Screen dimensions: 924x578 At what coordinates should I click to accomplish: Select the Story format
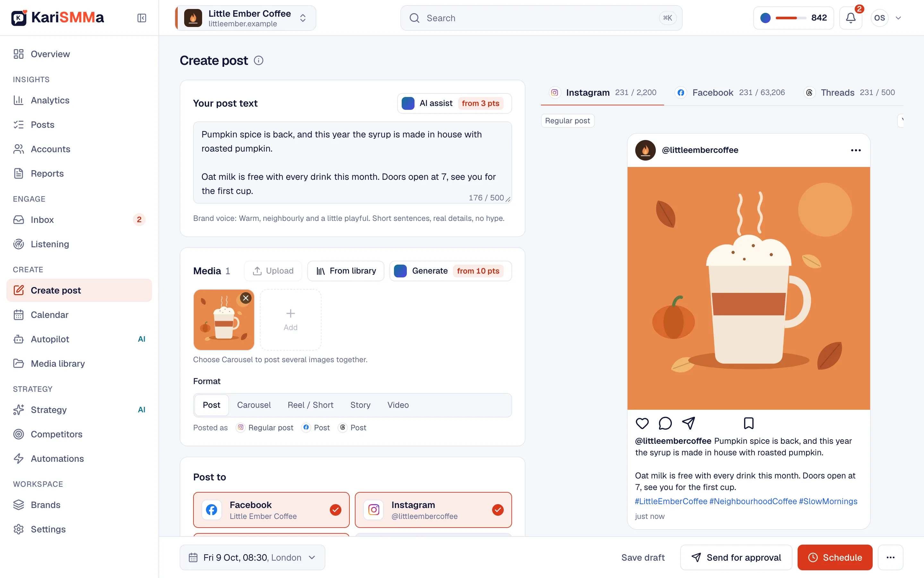360,405
